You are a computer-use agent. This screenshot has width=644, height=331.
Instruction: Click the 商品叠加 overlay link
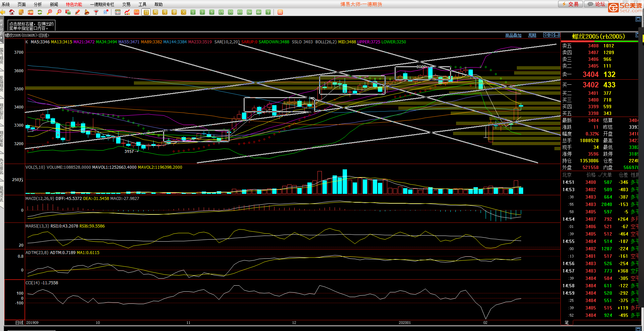click(513, 35)
